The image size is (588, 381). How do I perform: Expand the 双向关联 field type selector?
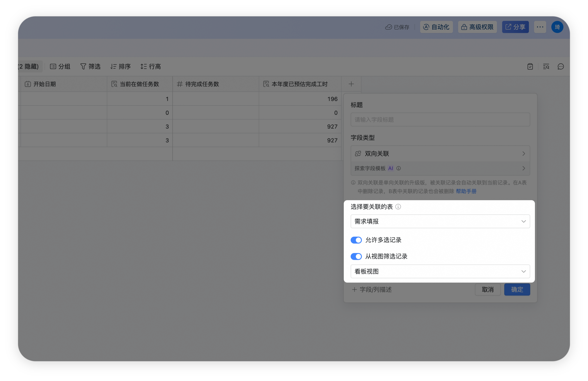(x=440, y=154)
